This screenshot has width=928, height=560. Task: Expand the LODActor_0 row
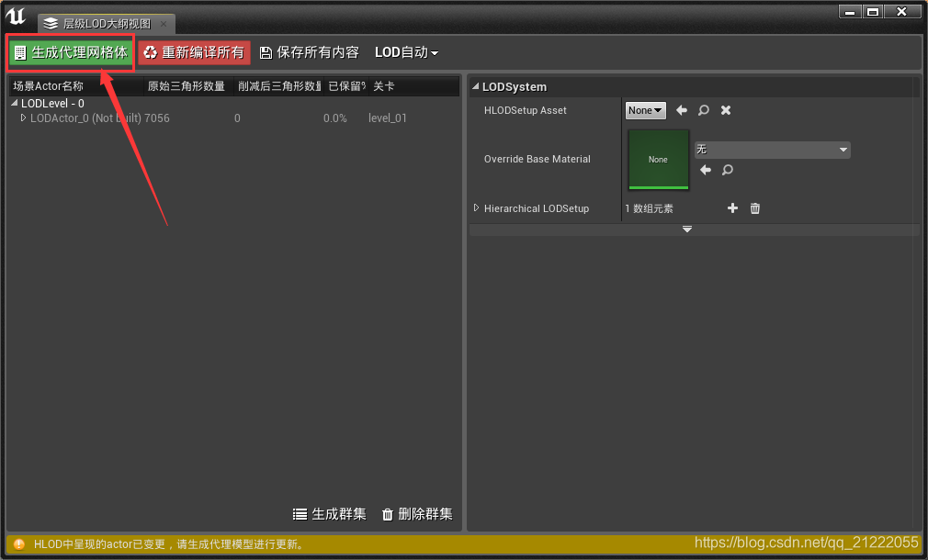coord(23,118)
